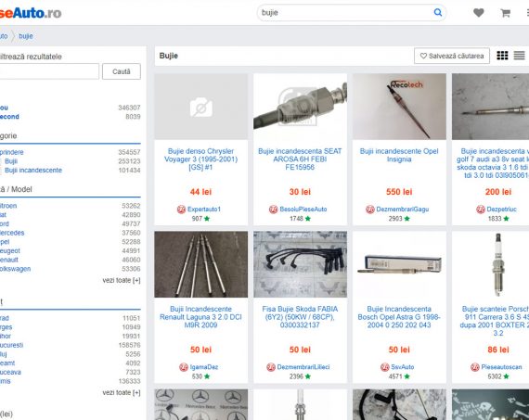
Task: Click rating star beside 1748
Action: 308,219
